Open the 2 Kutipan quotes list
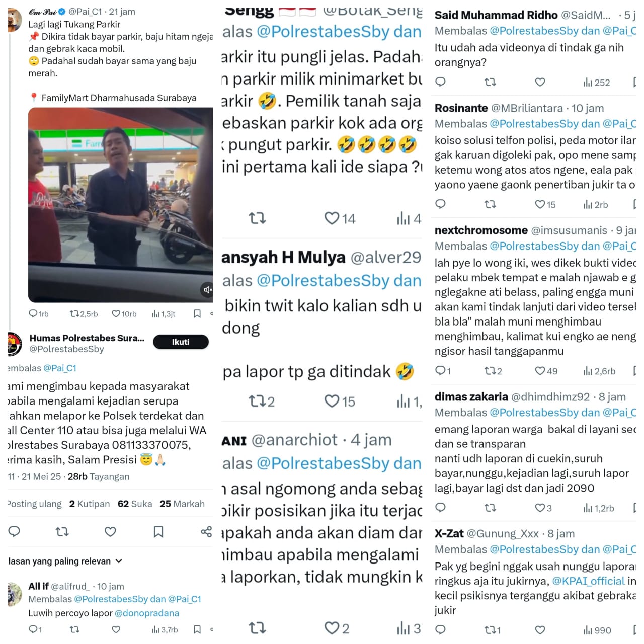Screen dimensions: 644x644 pyautogui.click(x=90, y=504)
